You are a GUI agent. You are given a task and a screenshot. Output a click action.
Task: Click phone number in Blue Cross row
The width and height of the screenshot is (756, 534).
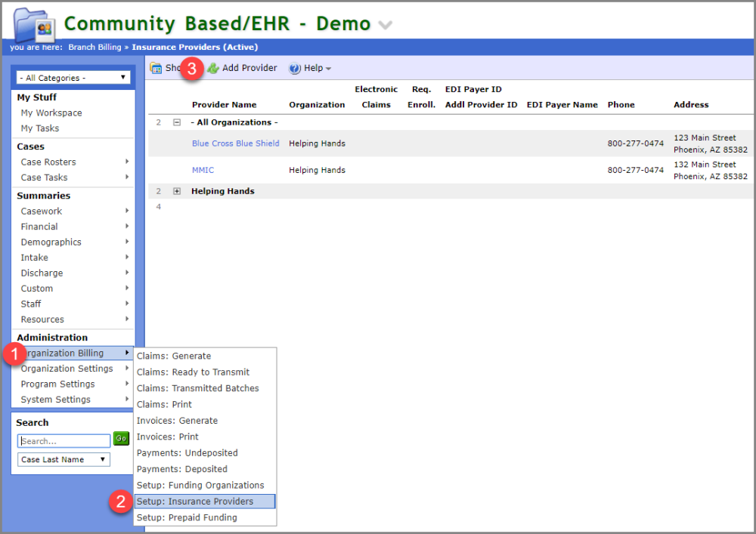point(636,144)
